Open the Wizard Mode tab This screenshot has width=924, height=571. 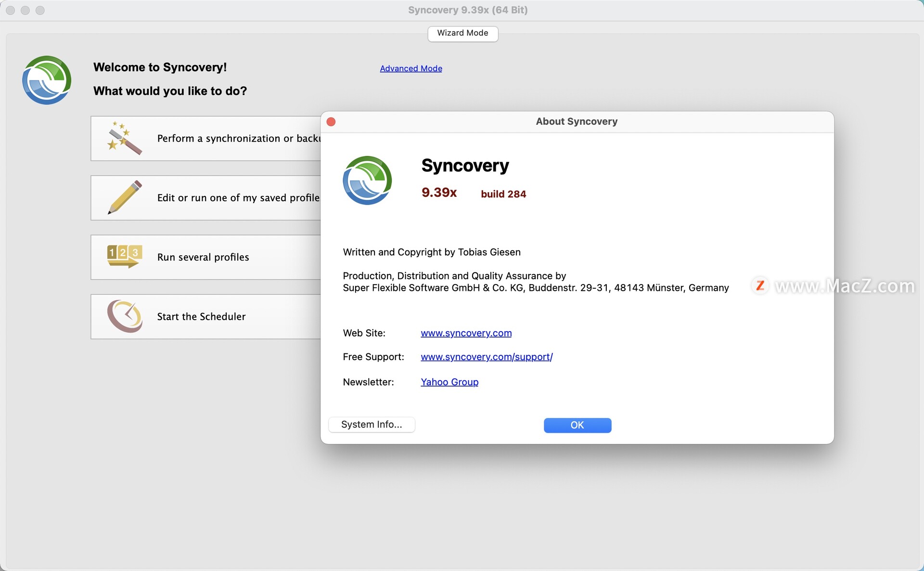[462, 33]
